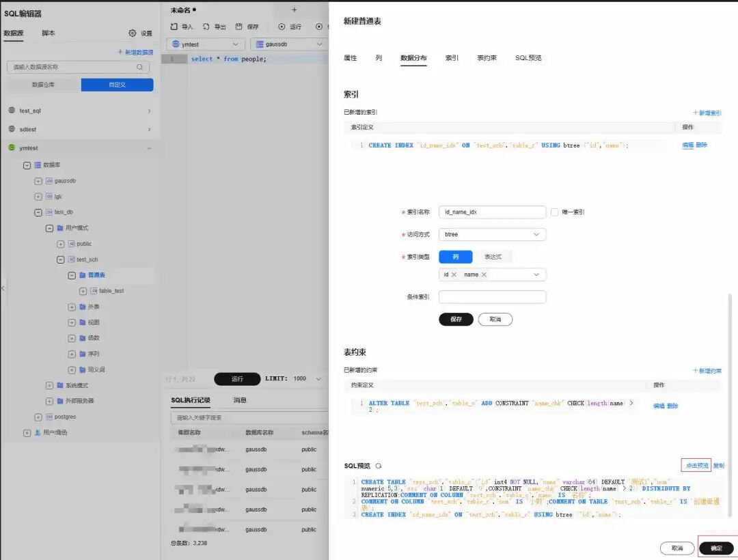Switch to the 列 tab
Image resolution: width=738 pixels, height=560 pixels.
[379, 58]
